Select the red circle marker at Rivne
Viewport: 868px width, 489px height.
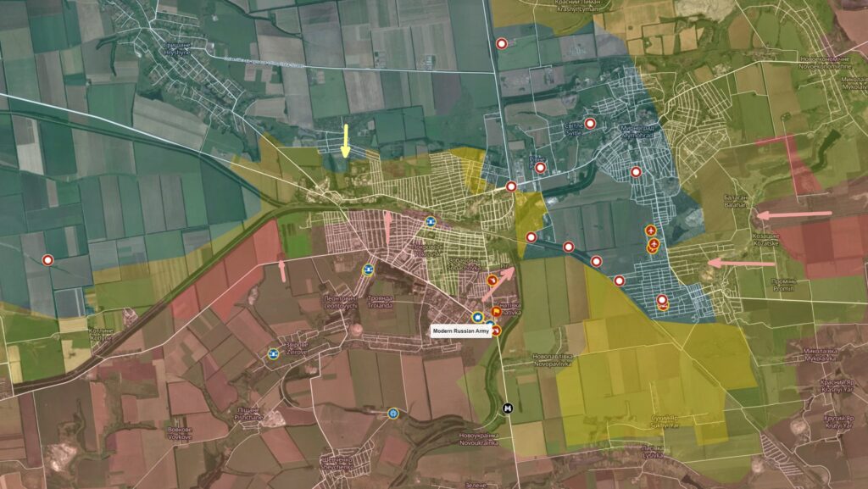coord(540,167)
